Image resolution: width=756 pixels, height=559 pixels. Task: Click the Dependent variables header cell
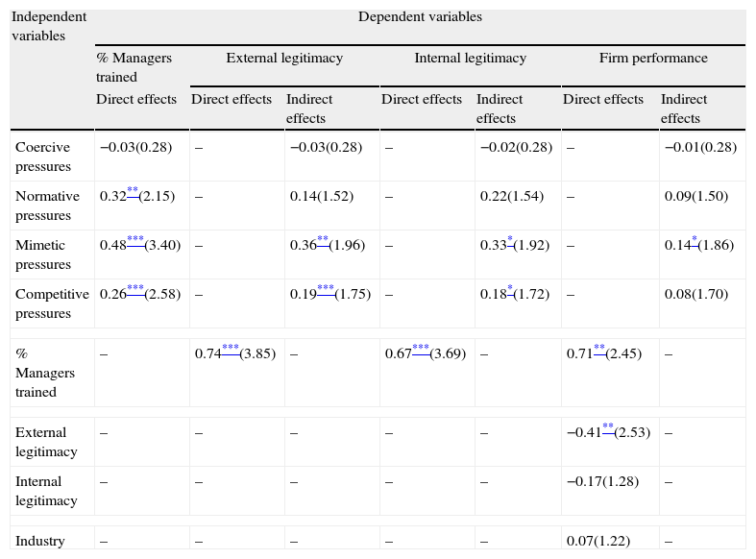point(420,17)
